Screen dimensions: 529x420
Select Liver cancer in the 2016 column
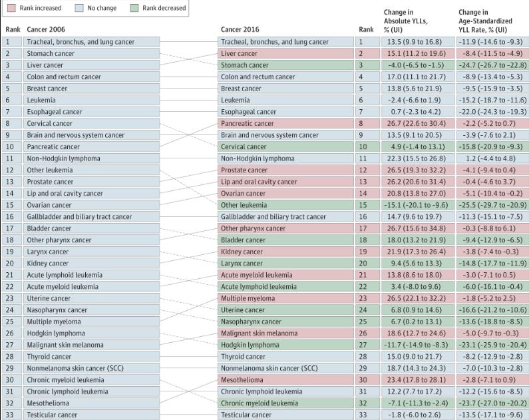(x=239, y=53)
